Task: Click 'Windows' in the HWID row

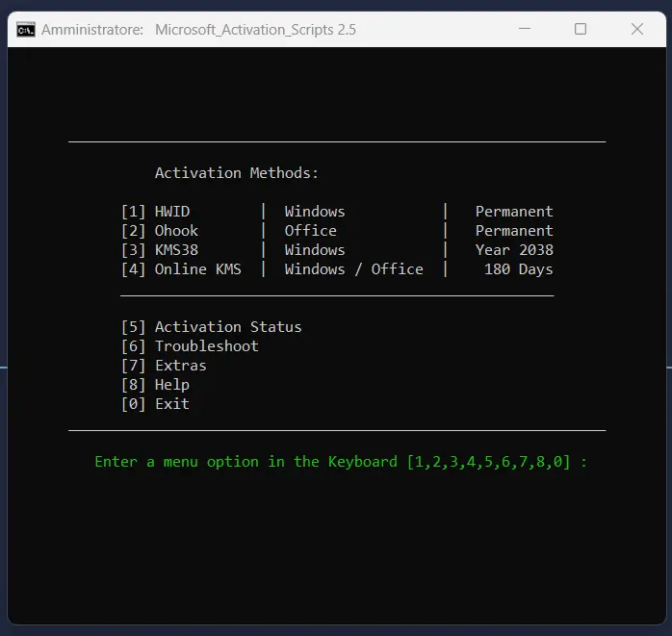Action: click(x=315, y=212)
